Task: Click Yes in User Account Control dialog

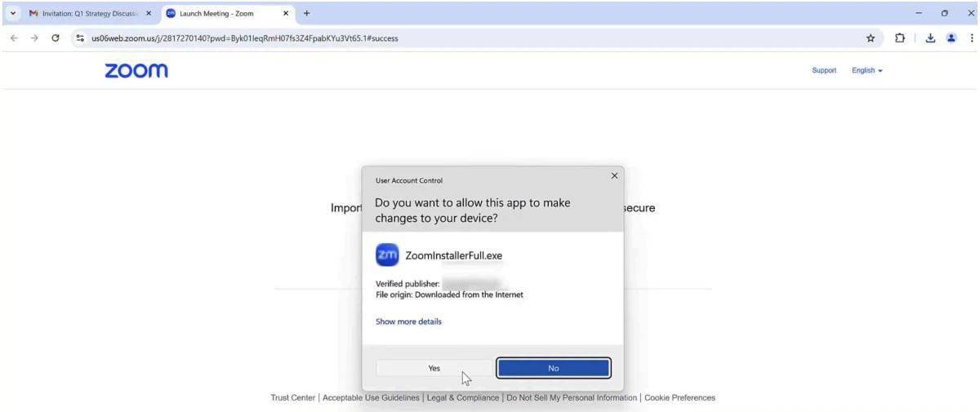Action: click(x=434, y=368)
